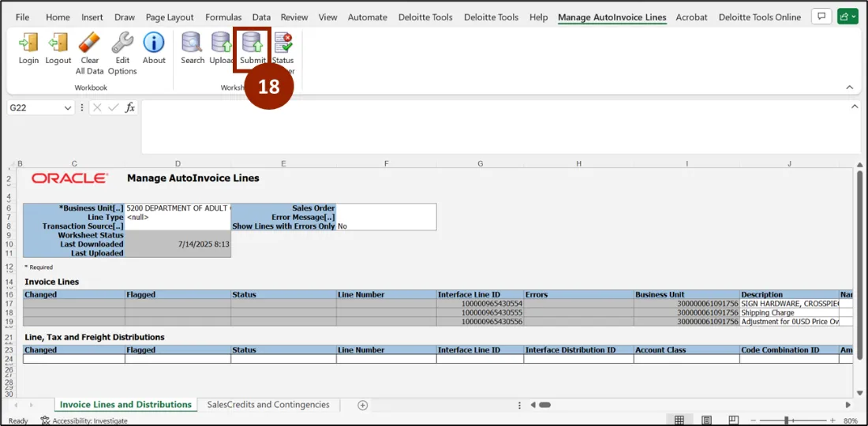868x426 pixels.
Task: Click the zoom slider in status bar
Action: pyautogui.click(x=787, y=420)
